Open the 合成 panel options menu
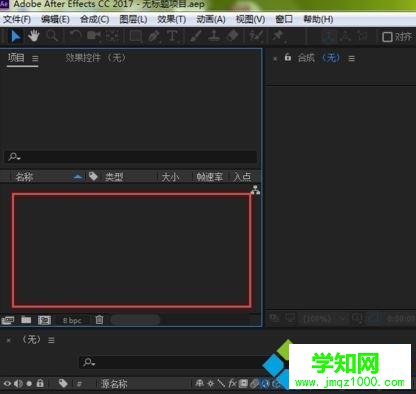 tap(351, 59)
